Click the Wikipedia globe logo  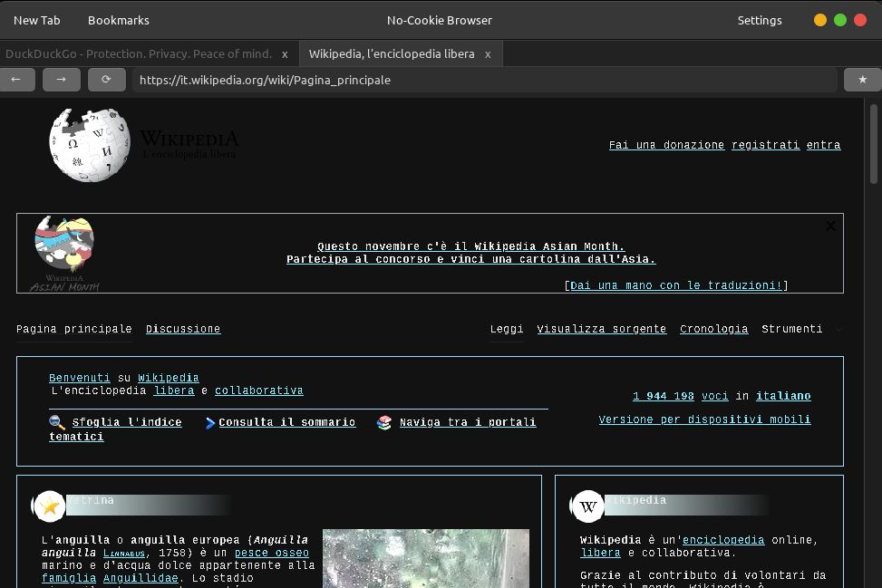point(90,145)
